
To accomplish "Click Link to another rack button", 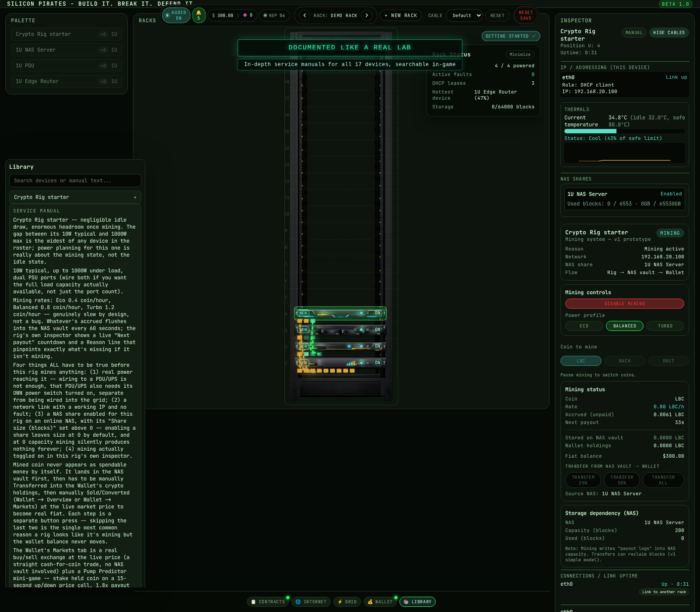I will tap(664, 592).
